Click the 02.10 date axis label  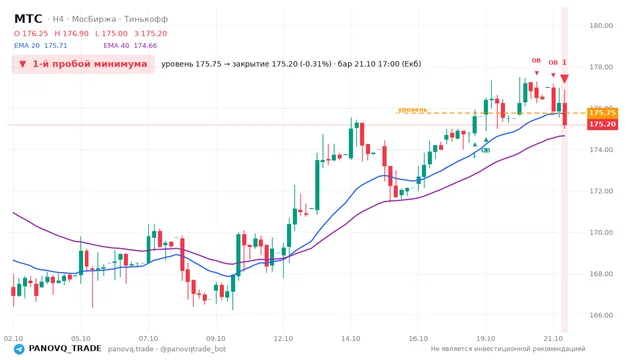13,339
